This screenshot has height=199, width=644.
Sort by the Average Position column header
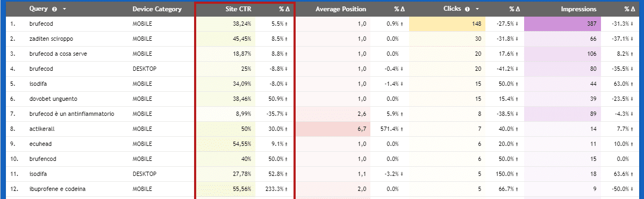click(x=341, y=9)
